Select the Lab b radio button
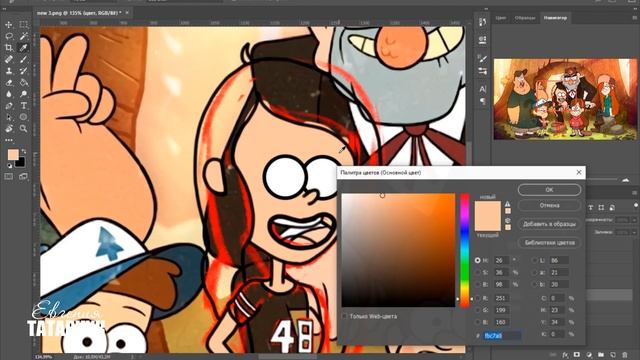The height and width of the screenshot is (360, 640). coord(535,284)
